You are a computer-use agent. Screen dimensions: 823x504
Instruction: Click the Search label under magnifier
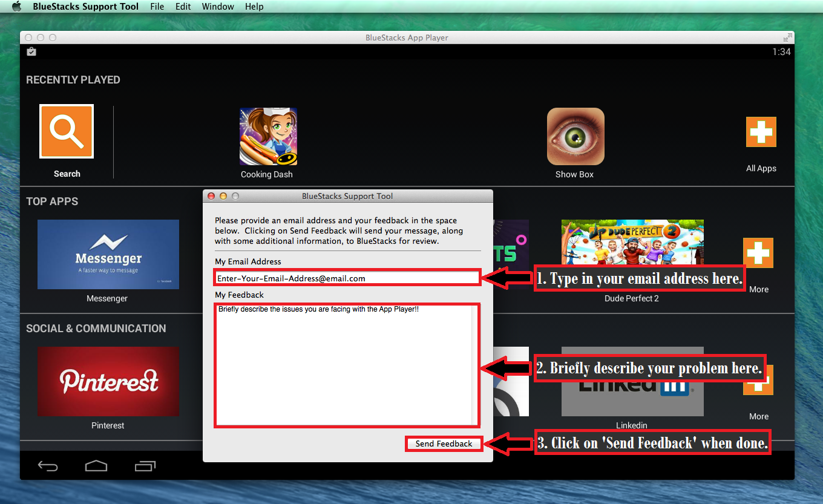(67, 174)
